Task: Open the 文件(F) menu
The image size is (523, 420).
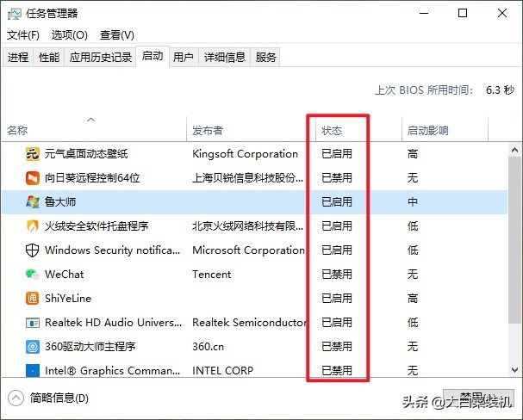Action: 23,35
